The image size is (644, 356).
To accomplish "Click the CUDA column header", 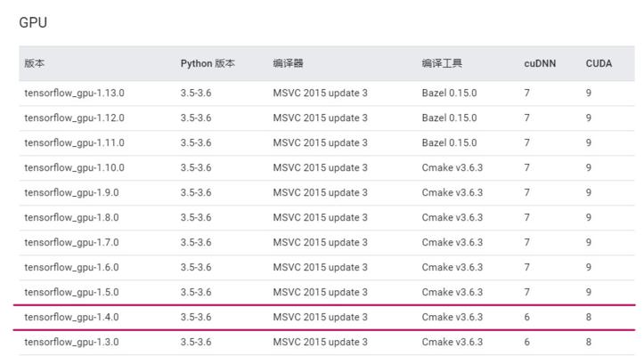I will tap(599, 64).
